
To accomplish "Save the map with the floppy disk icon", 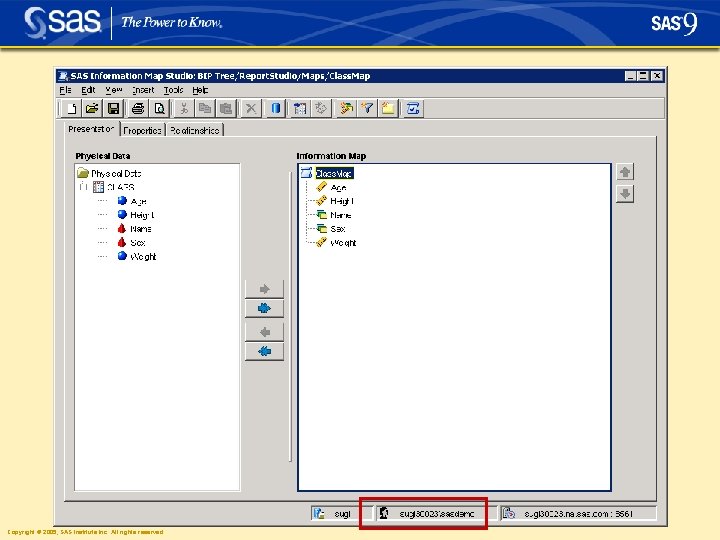I will point(113,109).
